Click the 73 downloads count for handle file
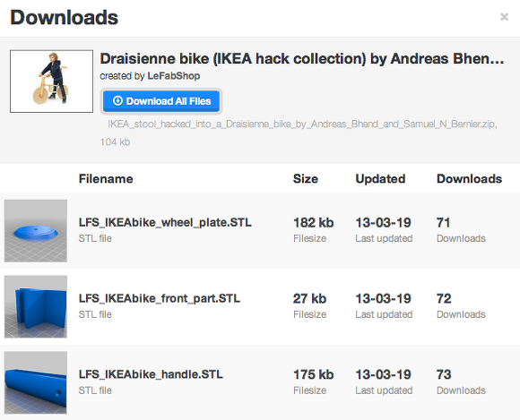Screen dimensions: 520x420 [x=444, y=374]
